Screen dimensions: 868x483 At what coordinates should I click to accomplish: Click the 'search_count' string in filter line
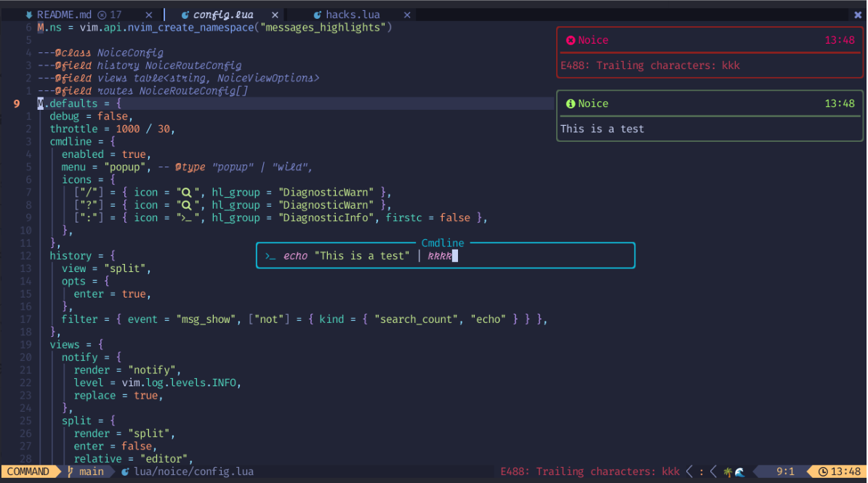[x=416, y=319]
